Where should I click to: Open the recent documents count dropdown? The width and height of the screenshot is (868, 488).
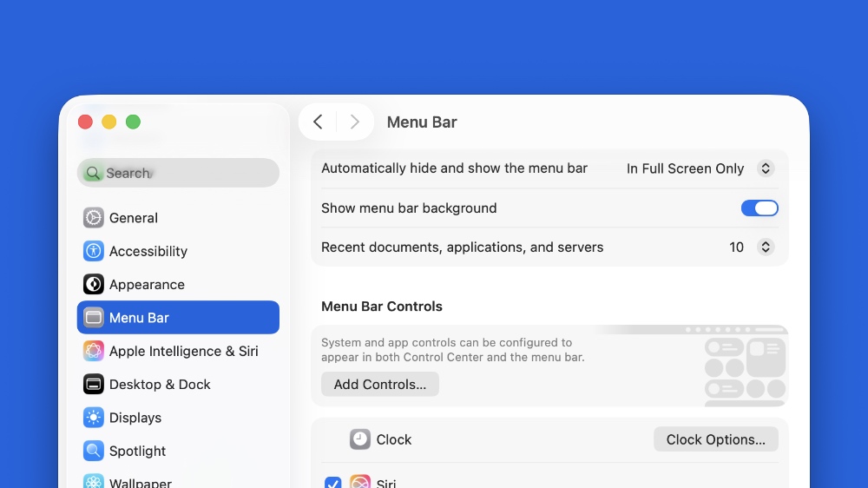[765, 247]
